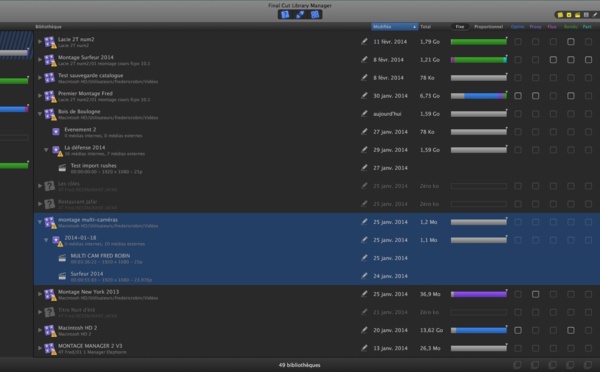600x372 pixels.
Task: Click the Bibliothèque column header
Action: 48,27
